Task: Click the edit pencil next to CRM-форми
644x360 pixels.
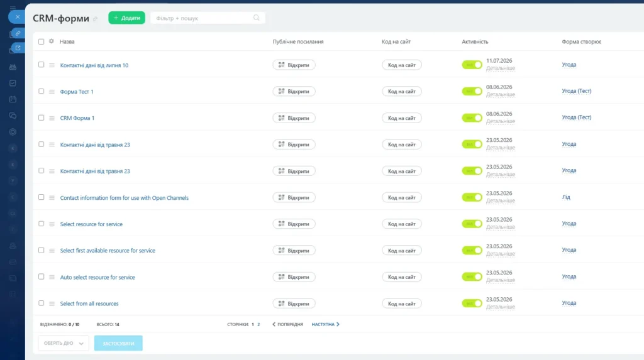Action: (96, 19)
